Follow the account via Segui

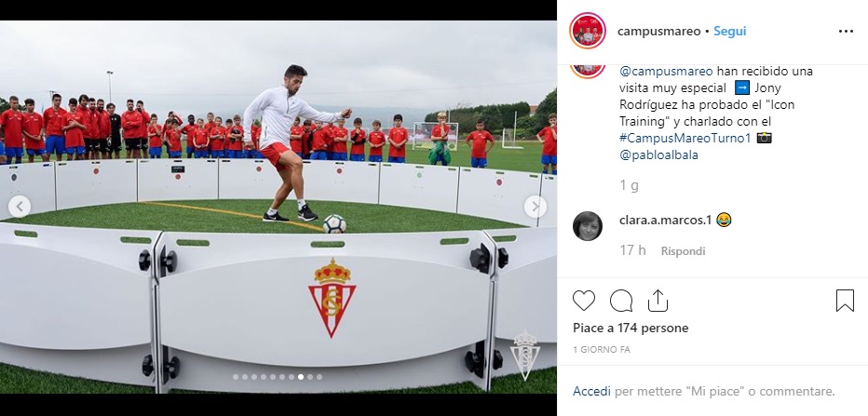click(729, 32)
